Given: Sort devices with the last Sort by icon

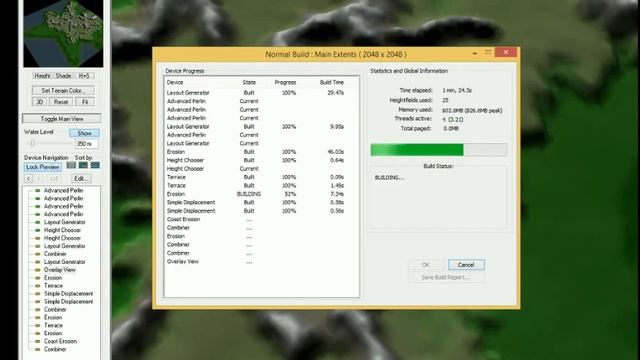Looking at the screenshot, I should (95, 165).
